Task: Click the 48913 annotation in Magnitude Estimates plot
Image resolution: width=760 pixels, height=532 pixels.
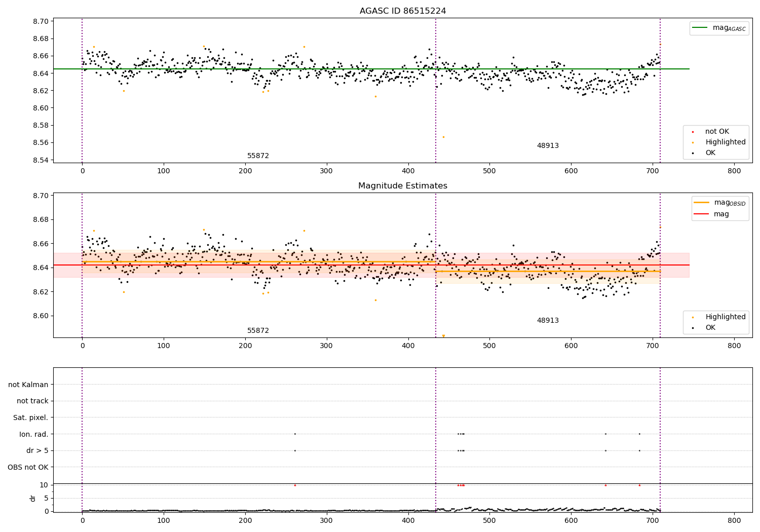Action: pos(548,321)
